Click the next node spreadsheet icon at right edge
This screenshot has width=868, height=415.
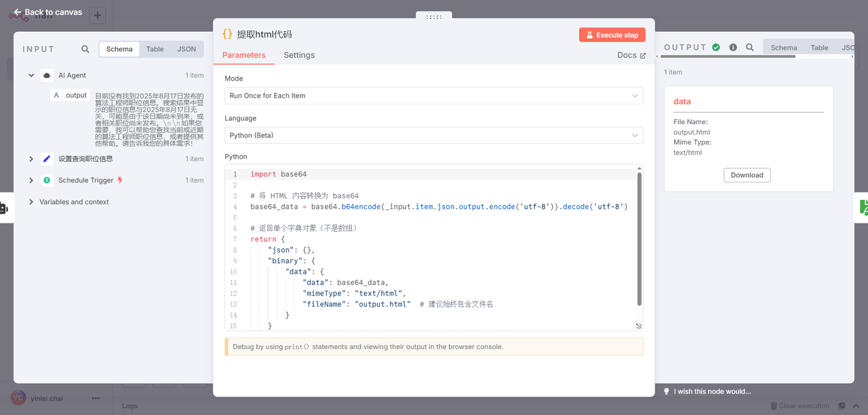point(863,207)
